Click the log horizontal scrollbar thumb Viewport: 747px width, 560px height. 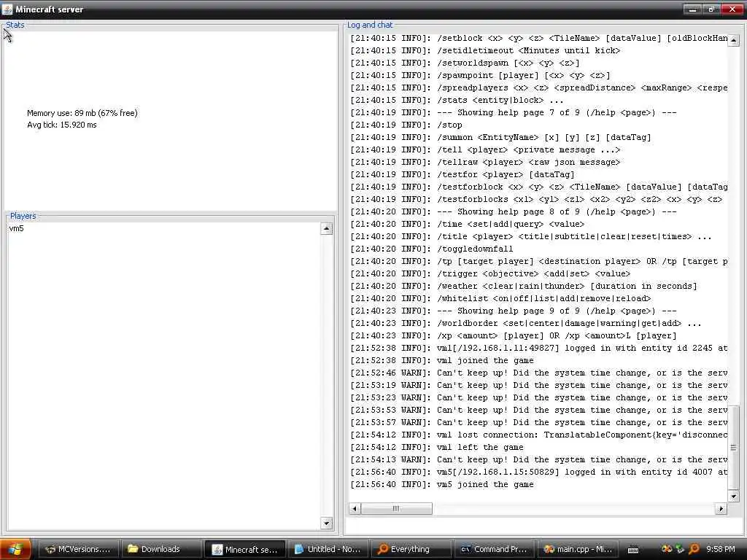396,508
